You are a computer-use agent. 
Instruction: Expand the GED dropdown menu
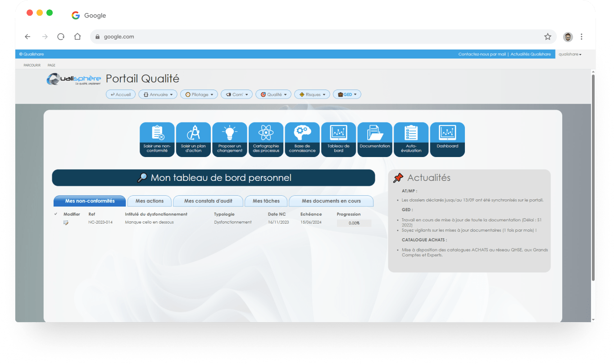(347, 94)
